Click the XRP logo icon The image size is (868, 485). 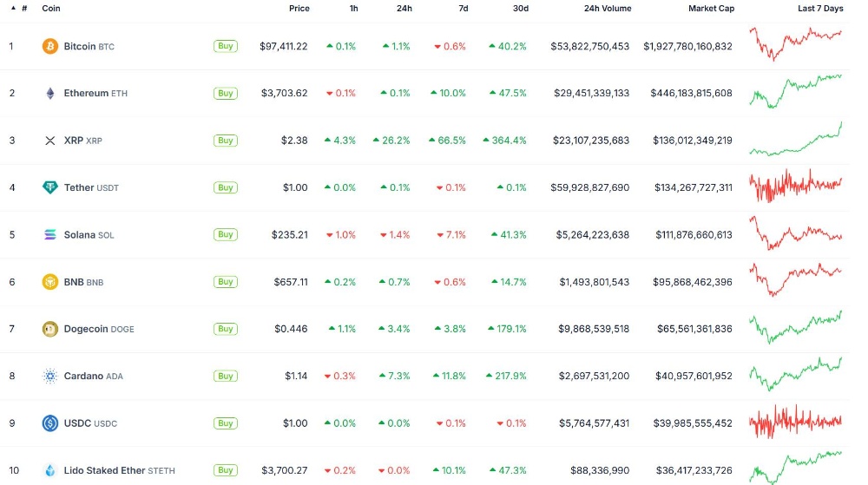coord(49,141)
